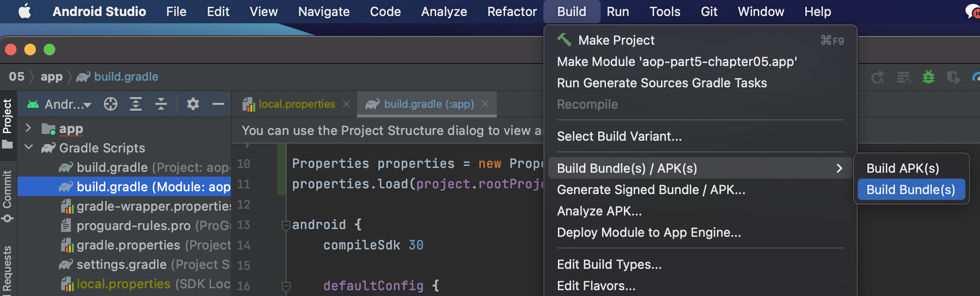
Task: Open the Refactor menu
Action: pyautogui.click(x=512, y=11)
